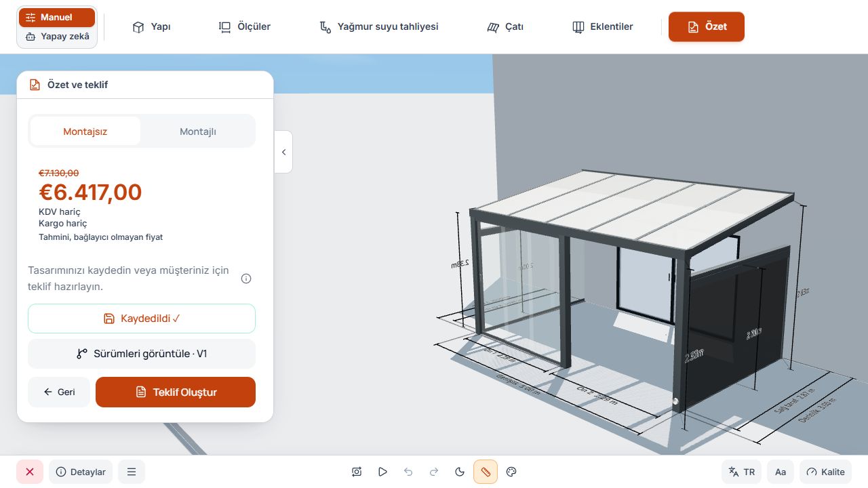Image resolution: width=868 pixels, height=488 pixels.
Task: Click the info icon beside teklif text
Action: pyautogui.click(x=246, y=279)
